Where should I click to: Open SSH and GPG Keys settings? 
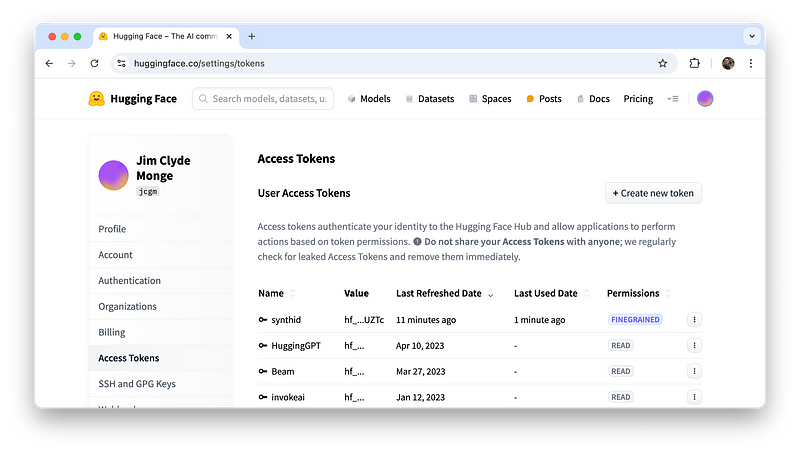[x=160, y=384]
